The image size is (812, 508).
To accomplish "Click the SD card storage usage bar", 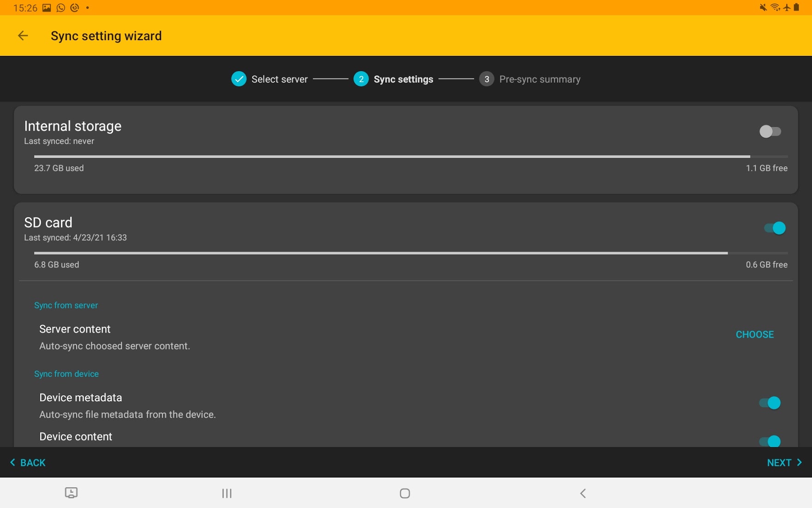I will click(410, 253).
